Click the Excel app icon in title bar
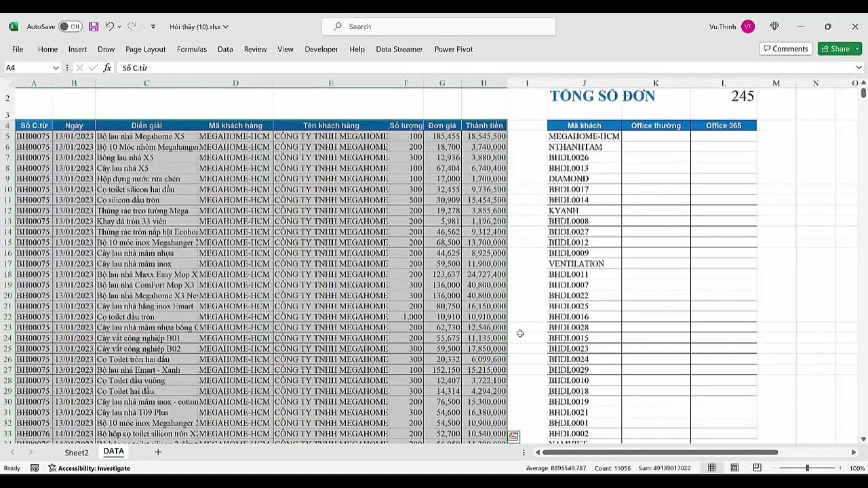Viewport: 868px width, 488px height. pos(14,26)
